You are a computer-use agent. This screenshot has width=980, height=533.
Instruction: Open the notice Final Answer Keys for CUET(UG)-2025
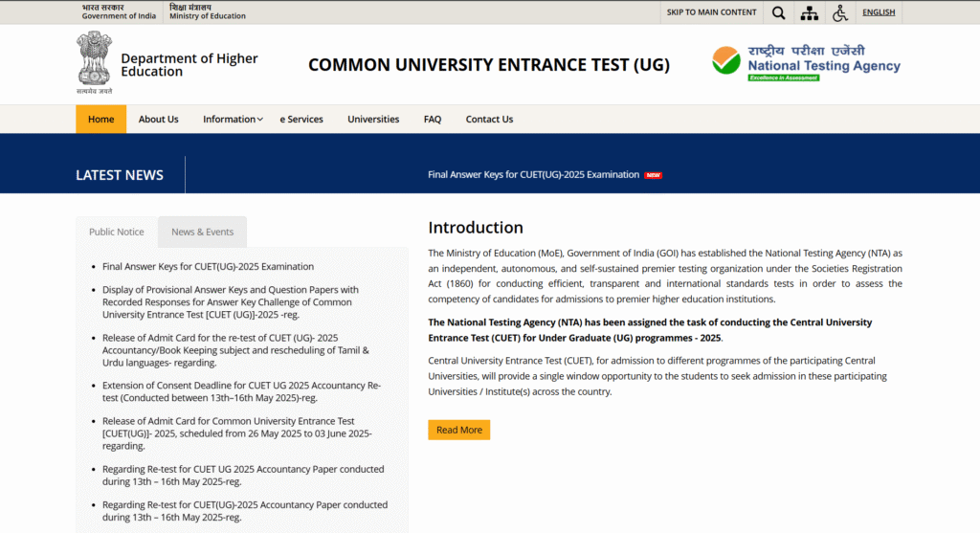[x=208, y=266]
